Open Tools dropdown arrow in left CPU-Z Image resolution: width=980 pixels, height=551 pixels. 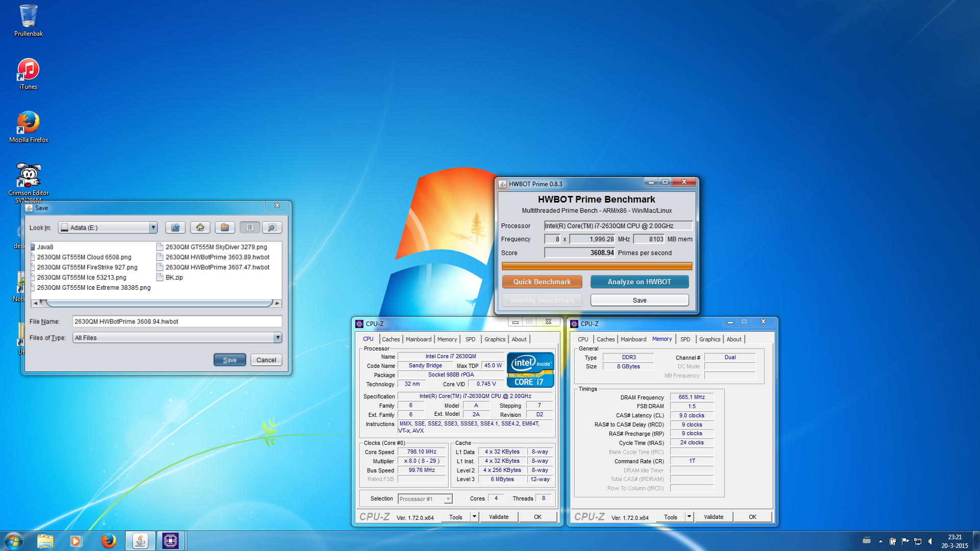point(474,517)
